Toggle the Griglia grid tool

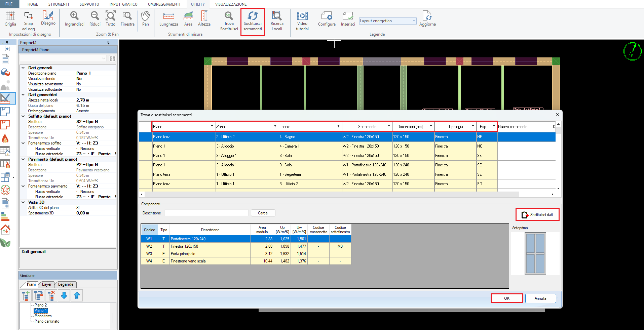pyautogui.click(x=10, y=19)
